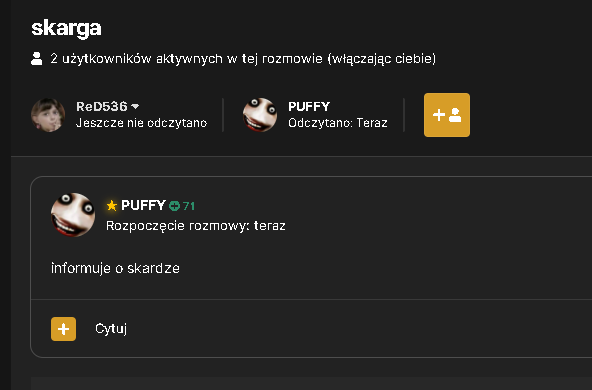Viewport: 592px width, 390px height.
Task: Click the Cytuj quote link
Action: (x=111, y=329)
